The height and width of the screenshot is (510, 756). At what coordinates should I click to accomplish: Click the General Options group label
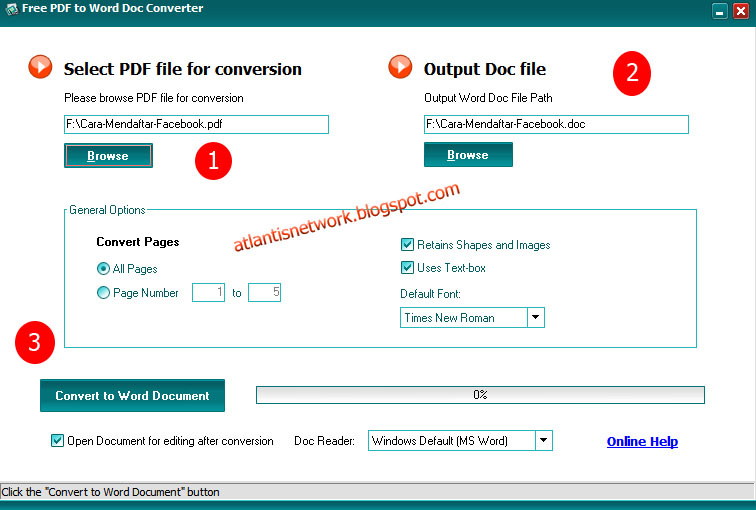(x=107, y=210)
